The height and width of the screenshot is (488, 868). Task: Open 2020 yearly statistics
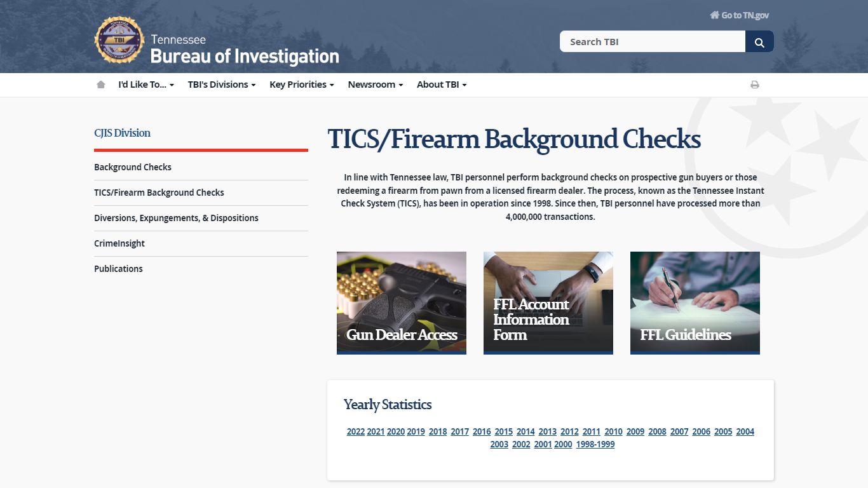click(396, 431)
